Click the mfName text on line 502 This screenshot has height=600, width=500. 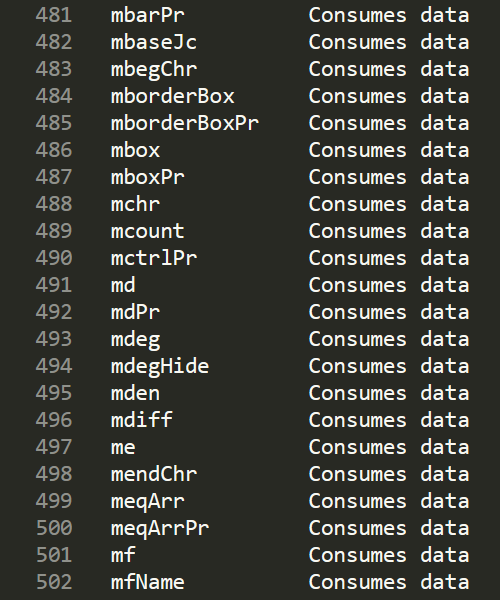[148, 582]
